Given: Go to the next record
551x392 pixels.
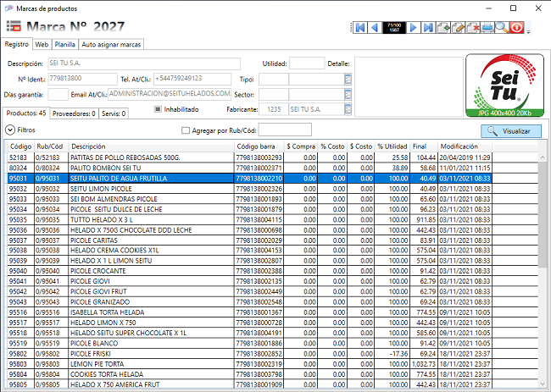Looking at the screenshot, I should [414, 27].
